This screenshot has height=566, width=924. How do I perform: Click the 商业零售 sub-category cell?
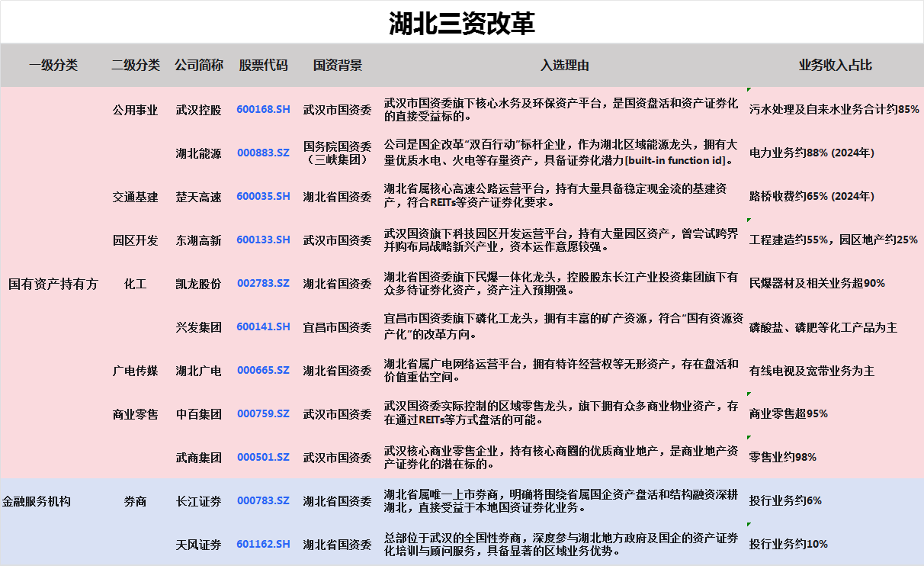click(136, 414)
